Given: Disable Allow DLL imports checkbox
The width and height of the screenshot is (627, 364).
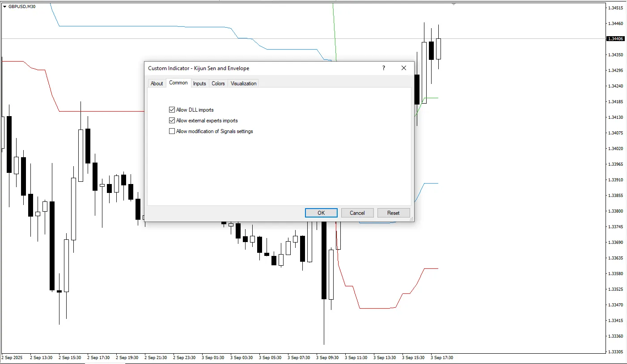Looking at the screenshot, I should pyautogui.click(x=172, y=110).
